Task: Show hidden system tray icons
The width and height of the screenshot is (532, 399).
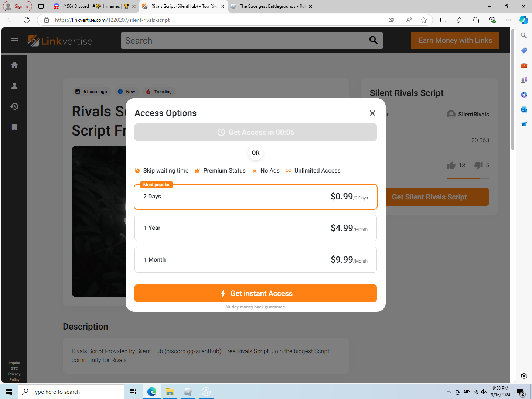Action: pyautogui.click(x=449, y=392)
